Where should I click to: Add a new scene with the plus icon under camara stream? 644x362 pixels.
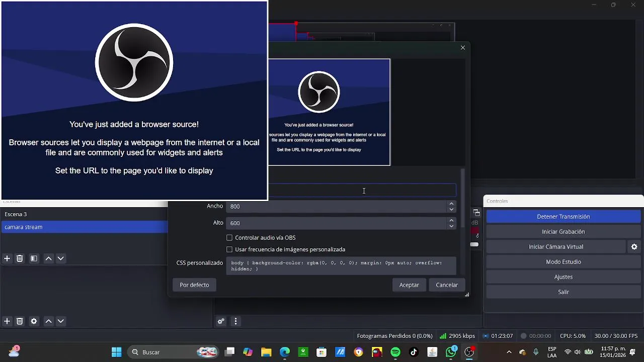7,258
